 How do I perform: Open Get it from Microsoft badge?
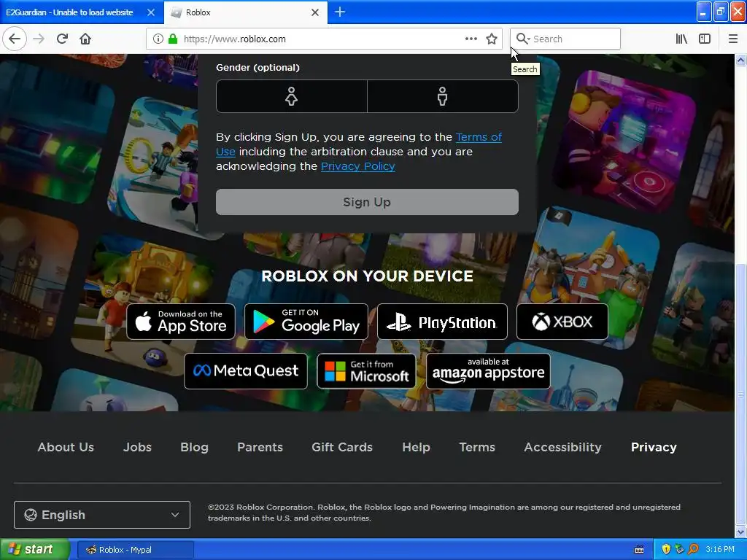point(366,371)
